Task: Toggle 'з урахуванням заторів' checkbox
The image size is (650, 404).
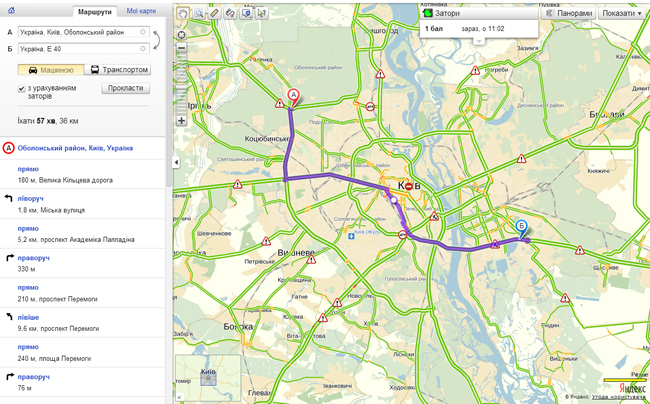Action: coord(22,89)
